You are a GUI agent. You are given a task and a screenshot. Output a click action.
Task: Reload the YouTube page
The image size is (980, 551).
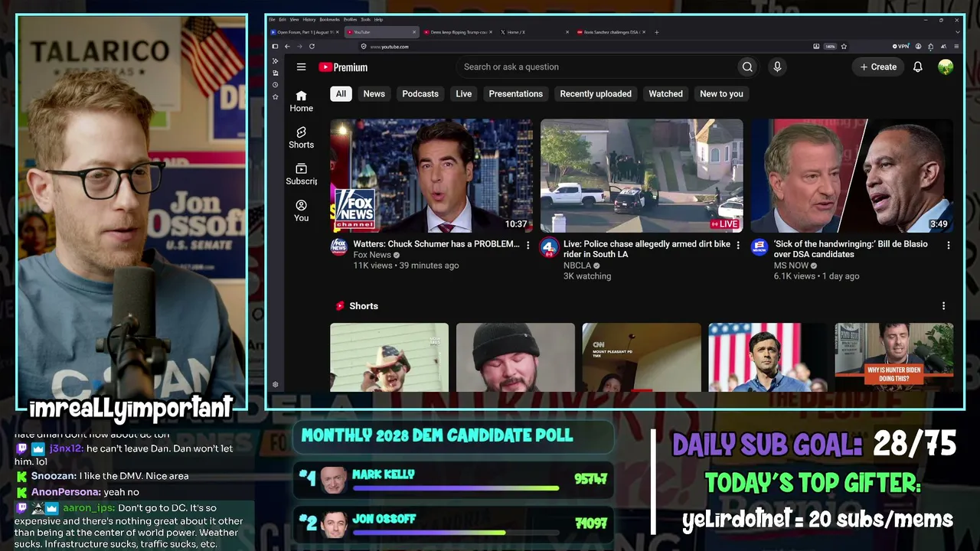(312, 47)
